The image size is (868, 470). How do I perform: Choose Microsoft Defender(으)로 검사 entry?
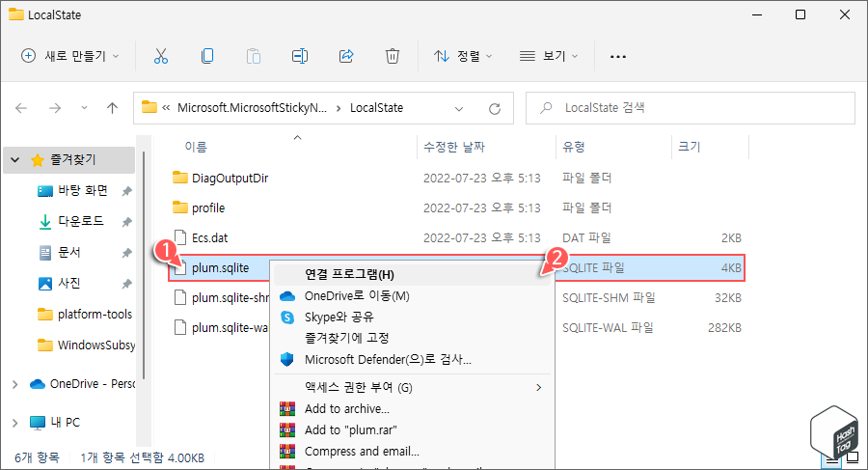pos(413,360)
